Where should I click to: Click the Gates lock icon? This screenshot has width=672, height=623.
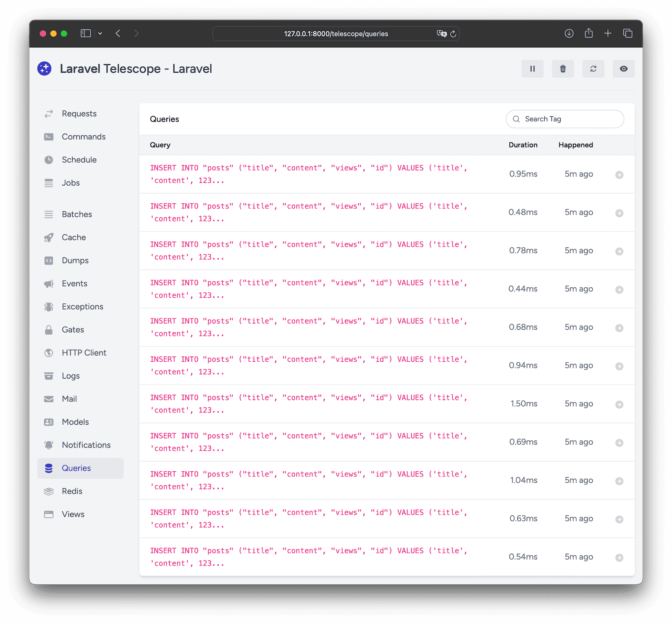pyautogui.click(x=49, y=330)
